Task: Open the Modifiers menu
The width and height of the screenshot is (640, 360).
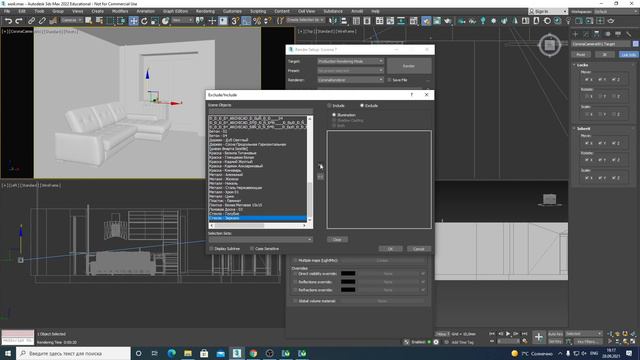Action: click(x=120, y=11)
